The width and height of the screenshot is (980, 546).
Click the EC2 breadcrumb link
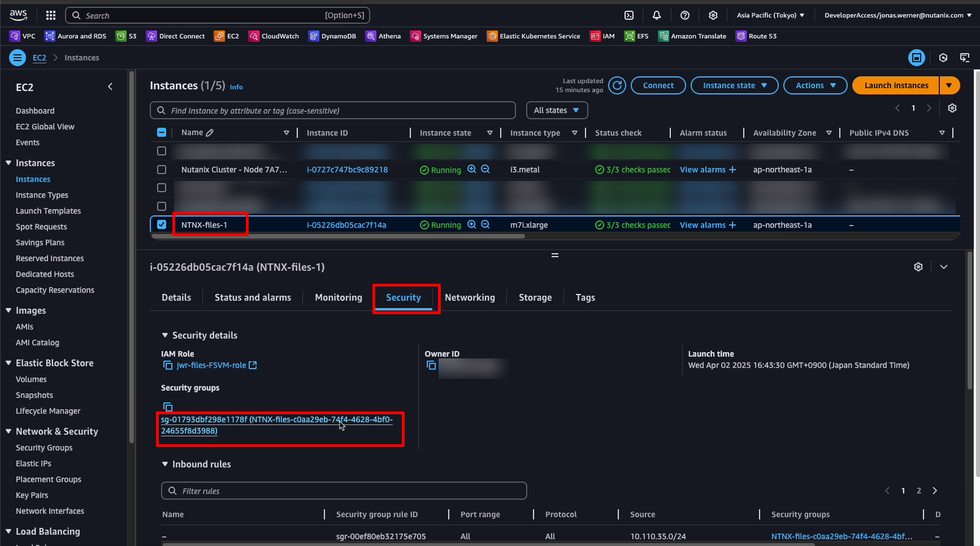[x=40, y=58]
